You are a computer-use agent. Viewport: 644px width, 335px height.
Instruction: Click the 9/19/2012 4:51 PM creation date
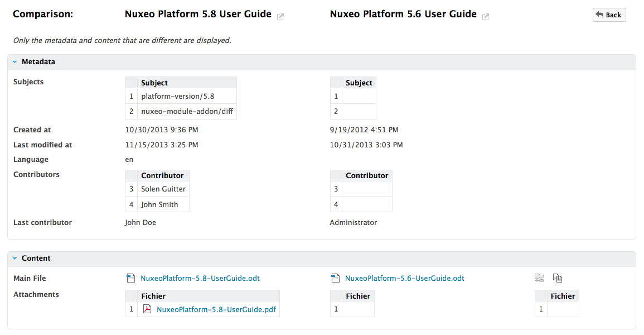(364, 130)
